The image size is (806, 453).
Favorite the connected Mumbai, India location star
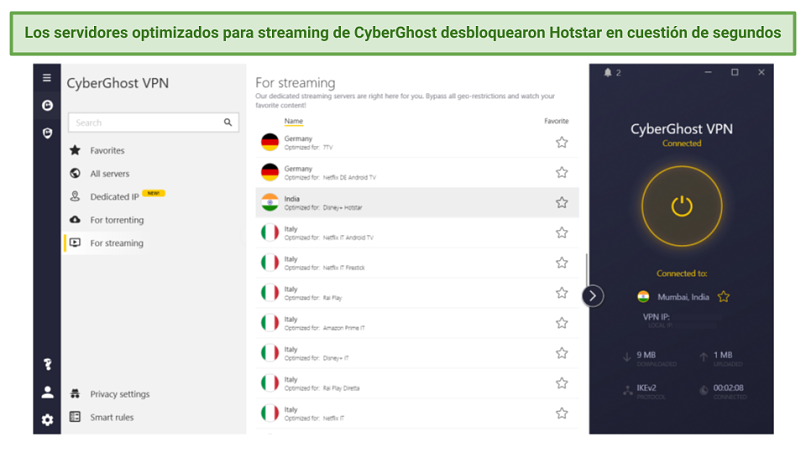(x=724, y=297)
